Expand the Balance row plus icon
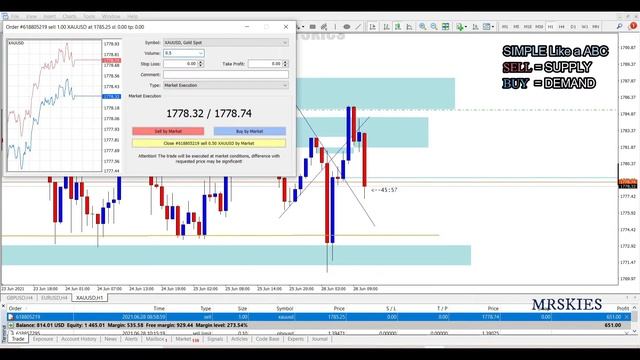The height and width of the screenshot is (360, 640). coord(11,325)
